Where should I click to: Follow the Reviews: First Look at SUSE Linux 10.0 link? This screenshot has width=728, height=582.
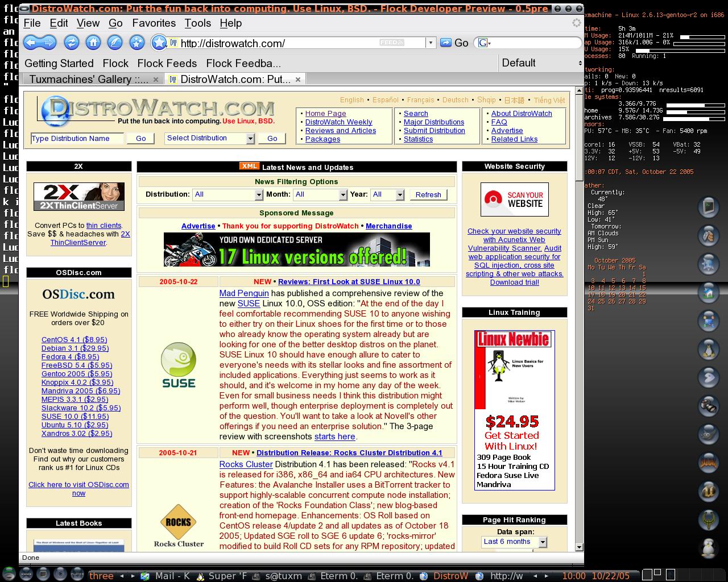(349, 281)
